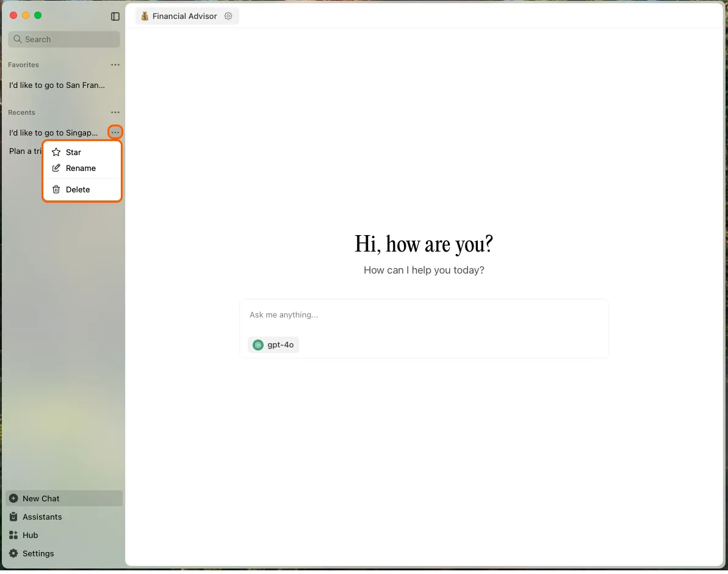Viewport: 728px width, 574px height.
Task: Select Star from the context menu
Action: coord(73,152)
